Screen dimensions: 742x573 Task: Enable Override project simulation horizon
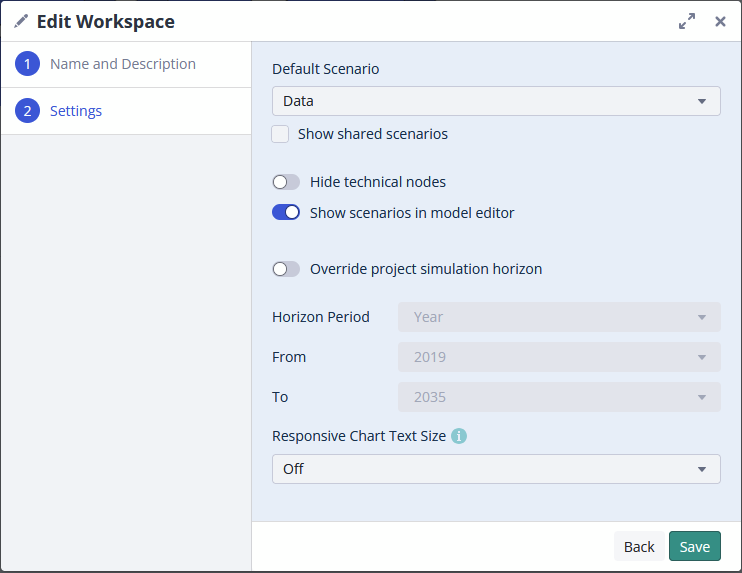coord(286,269)
